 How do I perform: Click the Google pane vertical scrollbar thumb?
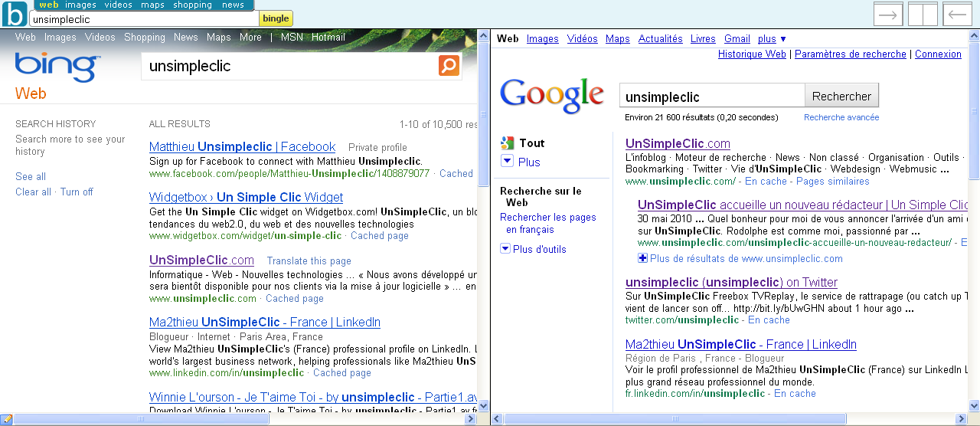point(974,110)
